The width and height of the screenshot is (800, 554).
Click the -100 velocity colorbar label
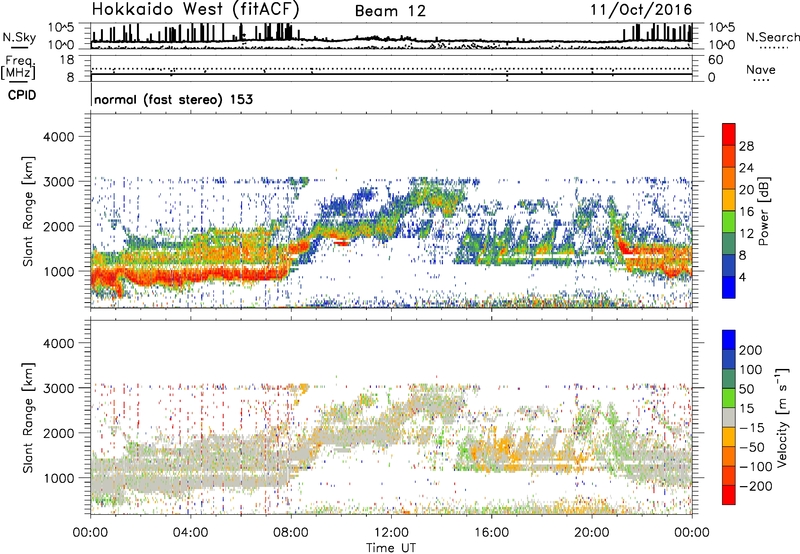755,467
